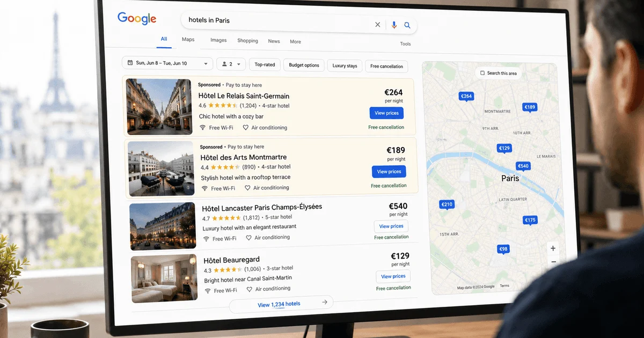This screenshot has height=338, width=644.
Task: Click Wi-Fi icon for Hôtel Le Relais Saint-Germain
Action: [202, 128]
